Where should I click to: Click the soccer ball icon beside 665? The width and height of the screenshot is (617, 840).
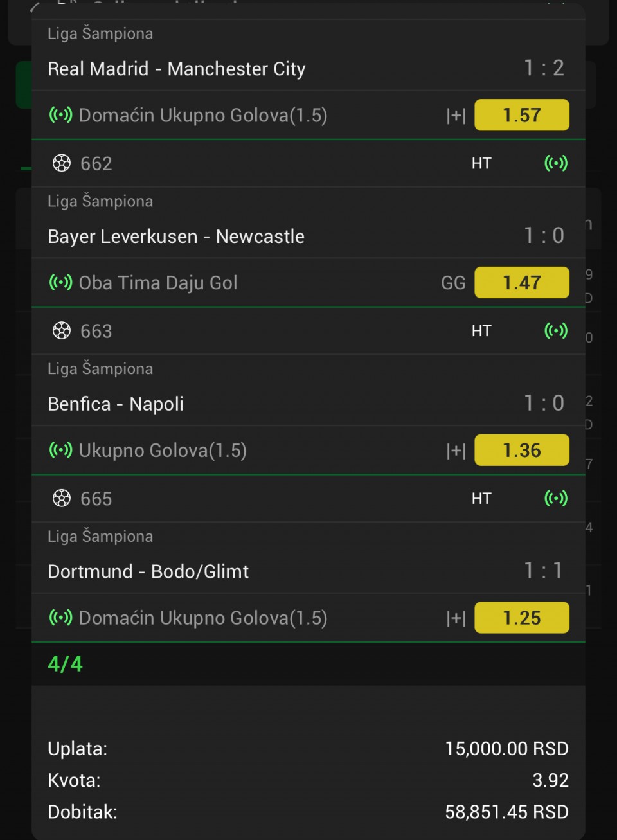pos(62,499)
